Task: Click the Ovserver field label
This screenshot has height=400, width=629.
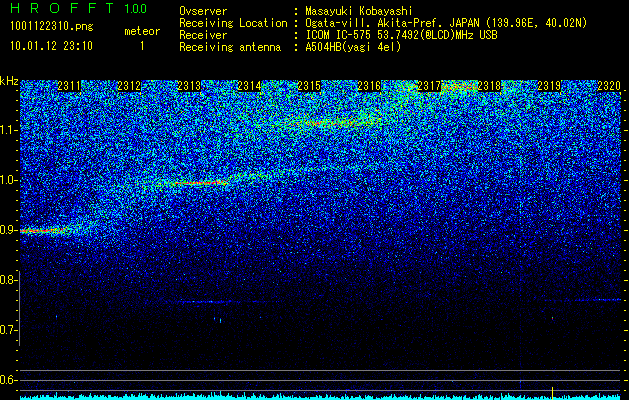Action: (203, 11)
